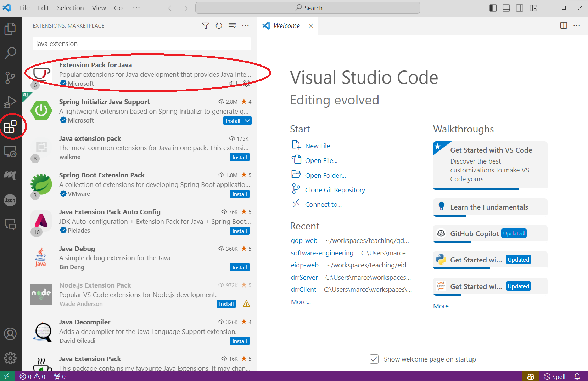Click New File link
588x381 pixels.
[320, 146]
